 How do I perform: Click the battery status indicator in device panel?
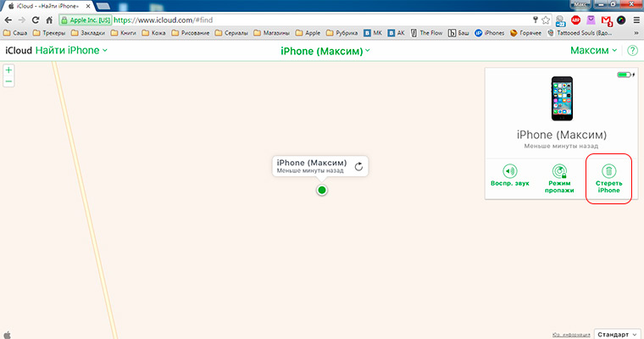[x=625, y=75]
